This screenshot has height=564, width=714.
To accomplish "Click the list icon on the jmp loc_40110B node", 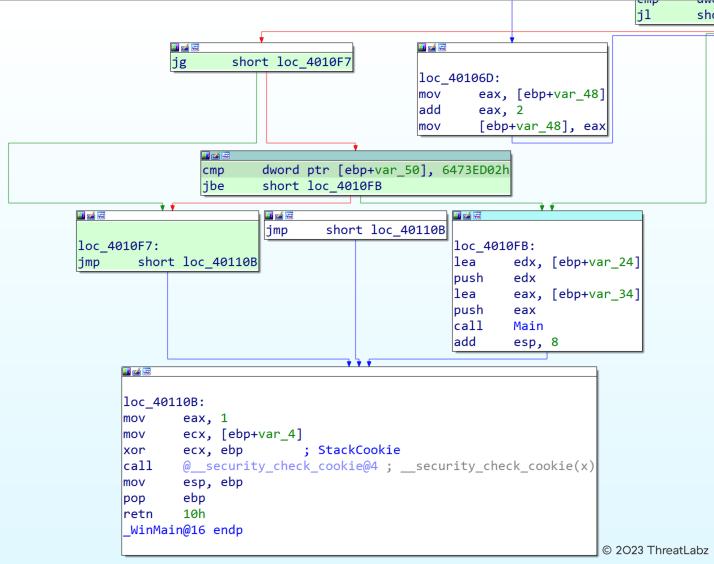I will (x=289, y=215).
